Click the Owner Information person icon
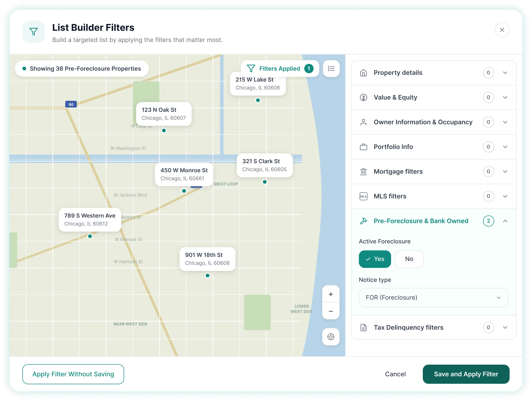Image resolution: width=532 pixels, height=401 pixels. pyautogui.click(x=363, y=122)
